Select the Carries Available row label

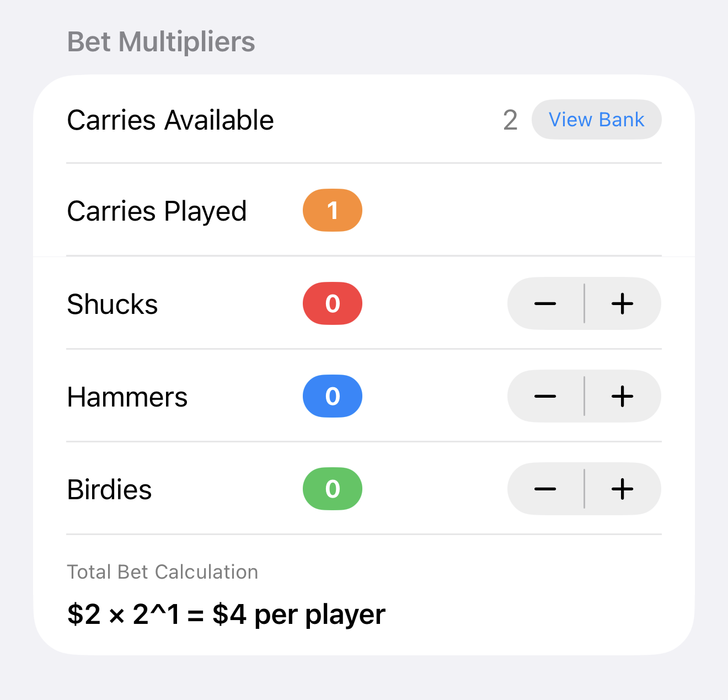coord(170,120)
